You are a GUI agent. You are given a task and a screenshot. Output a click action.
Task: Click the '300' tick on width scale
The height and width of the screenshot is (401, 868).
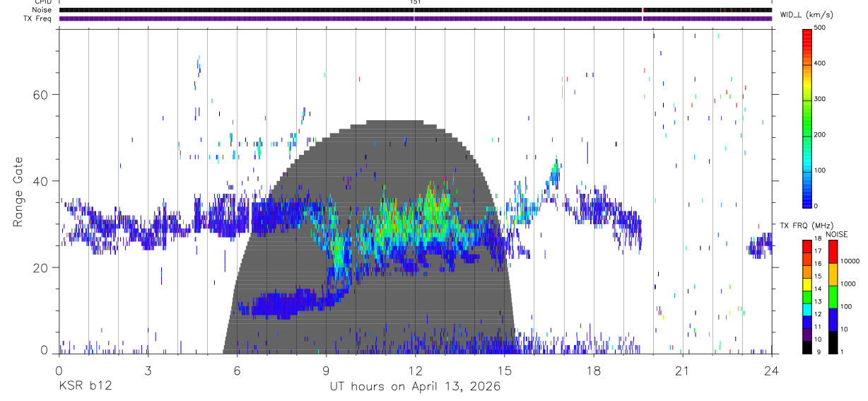(x=820, y=99)
